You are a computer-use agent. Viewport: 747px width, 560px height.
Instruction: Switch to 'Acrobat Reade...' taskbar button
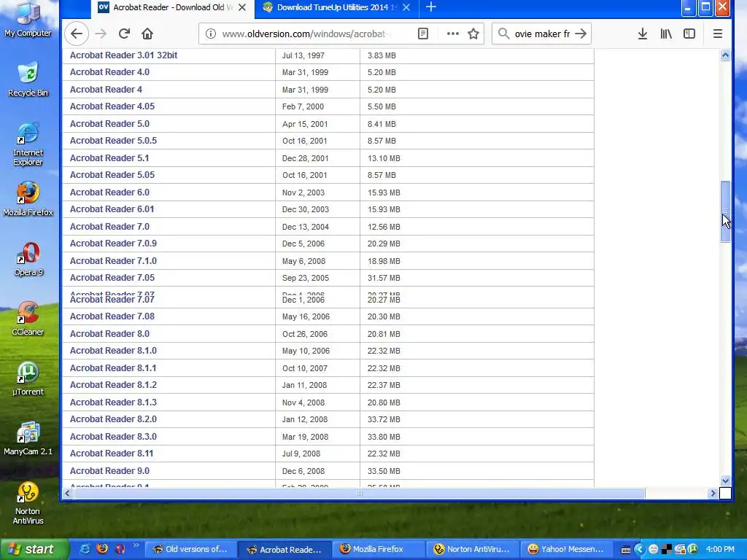pos(284,550)
